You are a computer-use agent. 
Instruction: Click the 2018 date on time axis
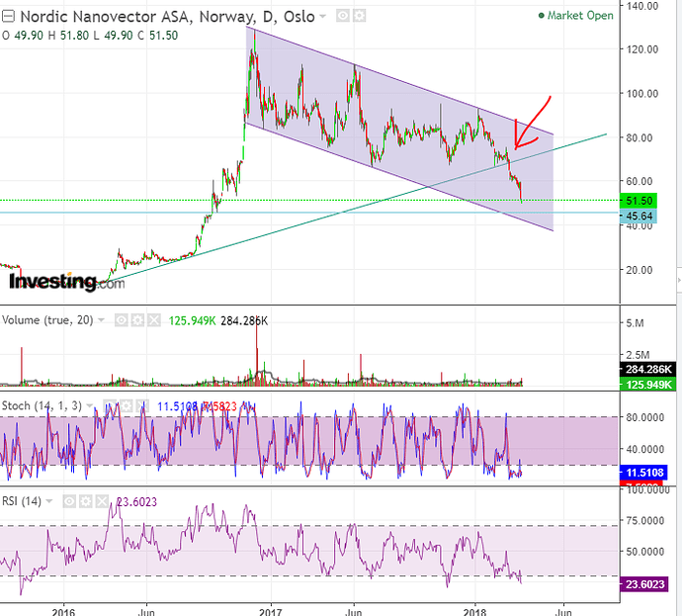pos(475,612)
